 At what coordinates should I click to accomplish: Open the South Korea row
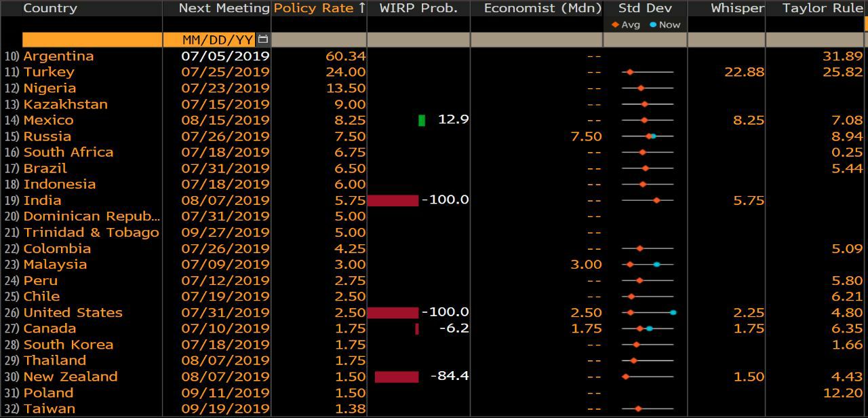coord(68,345)
